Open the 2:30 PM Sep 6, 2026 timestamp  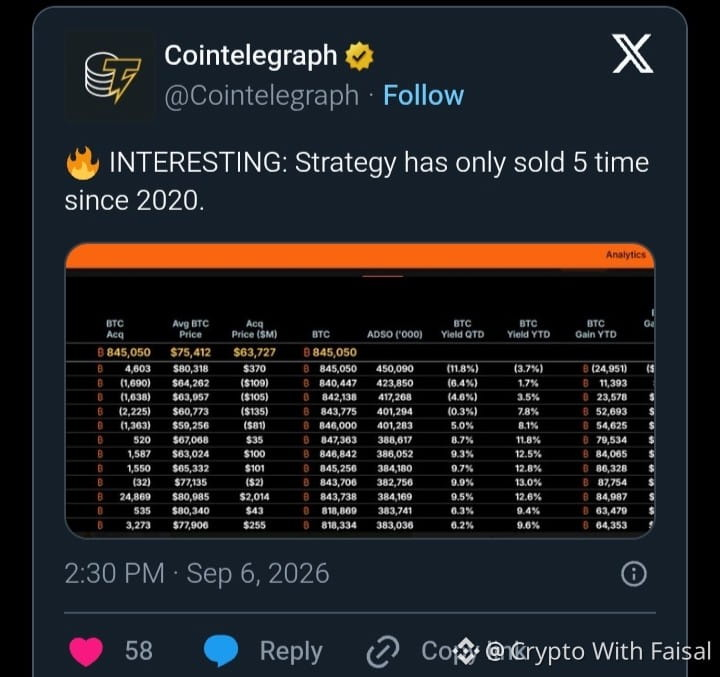click(197, 574)
